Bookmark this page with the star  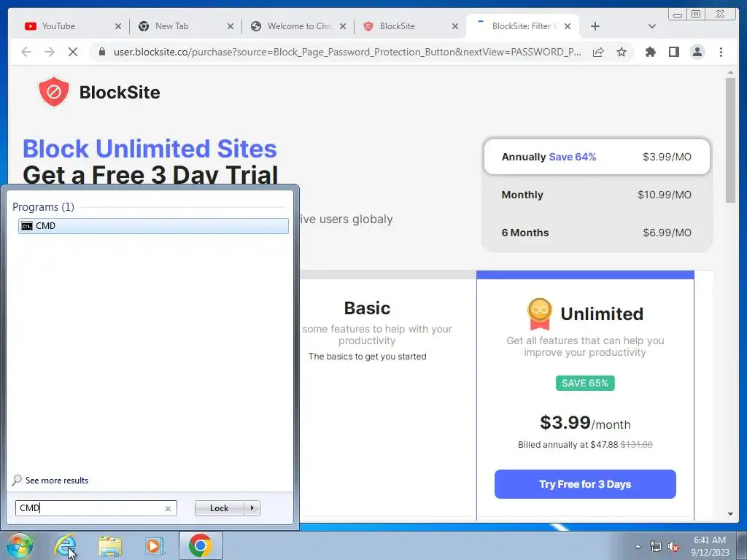[622, 52]
